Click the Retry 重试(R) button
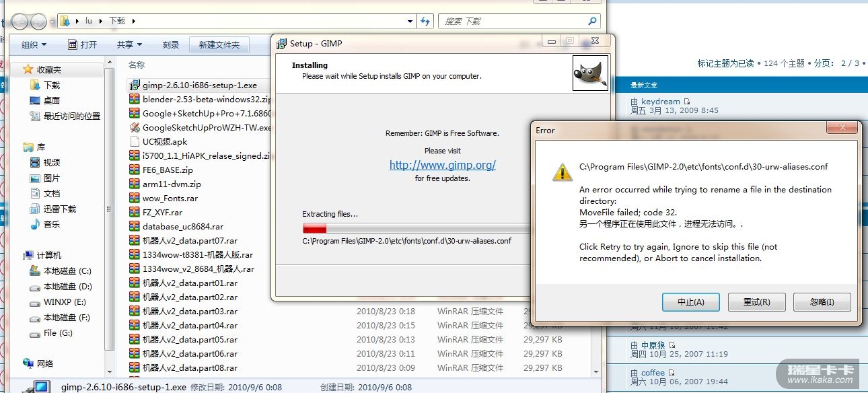Image resolution: width=868 pixels, height=393 pixels. 756,302
